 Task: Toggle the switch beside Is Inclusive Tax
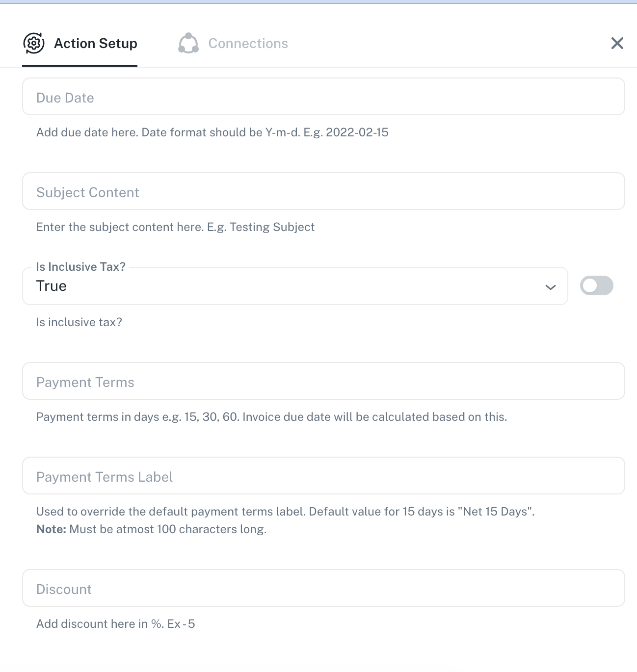[596, 286]
